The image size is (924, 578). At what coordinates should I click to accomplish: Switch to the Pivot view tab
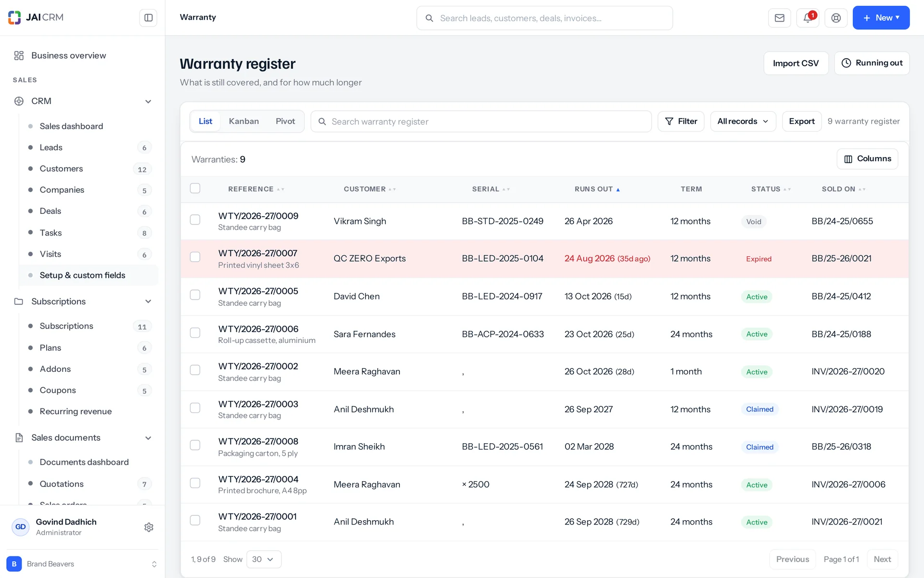pos(285,121)
